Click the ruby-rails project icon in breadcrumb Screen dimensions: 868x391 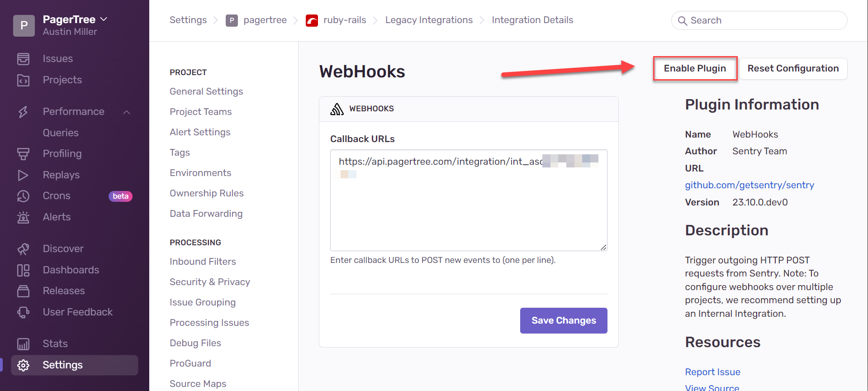(x=312, y=20)
